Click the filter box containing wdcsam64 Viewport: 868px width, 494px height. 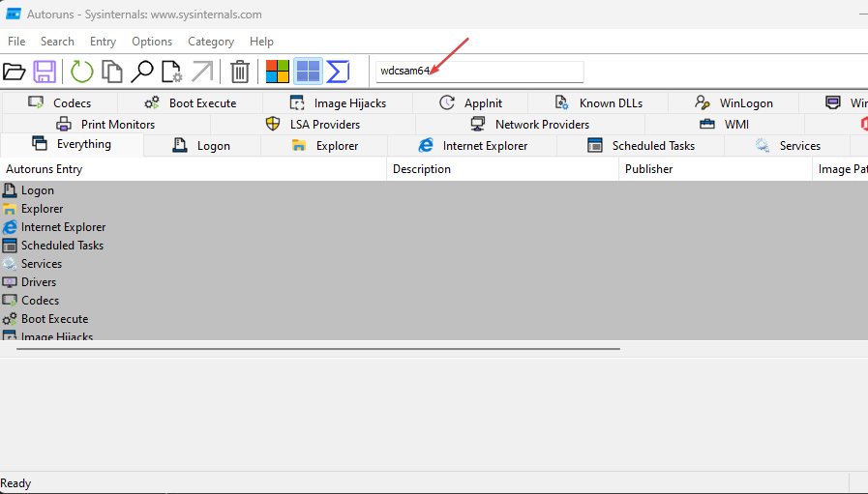pos(479,72)
